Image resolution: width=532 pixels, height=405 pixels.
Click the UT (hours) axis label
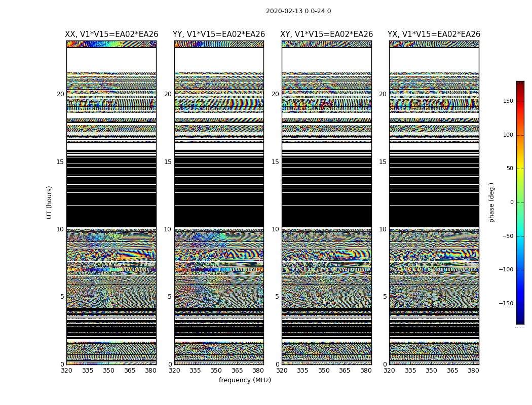click(x=49, y=202)
